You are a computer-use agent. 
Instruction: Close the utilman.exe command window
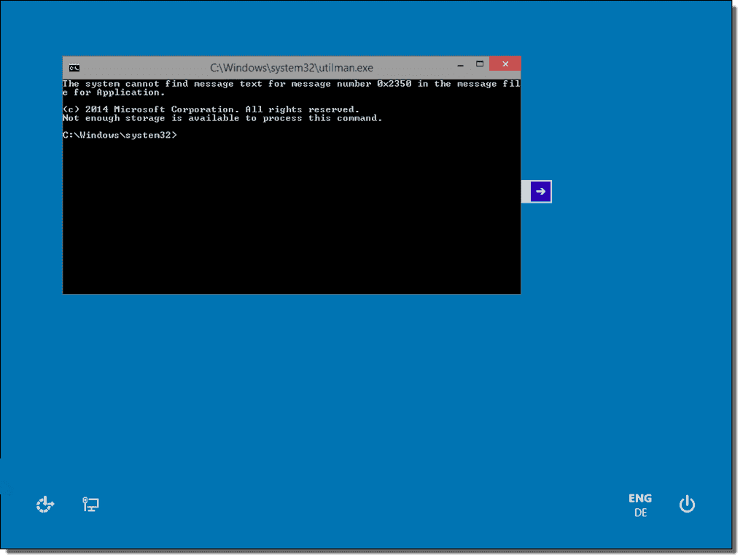click(x=505, y=65)
